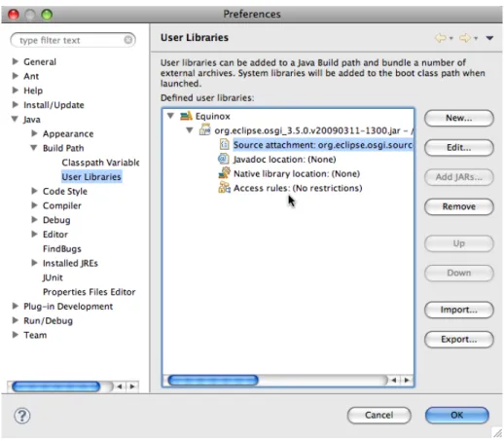504x441 pixels.
Task: Click the sidebar scroll-right arrow
Action: click(132, 386)
